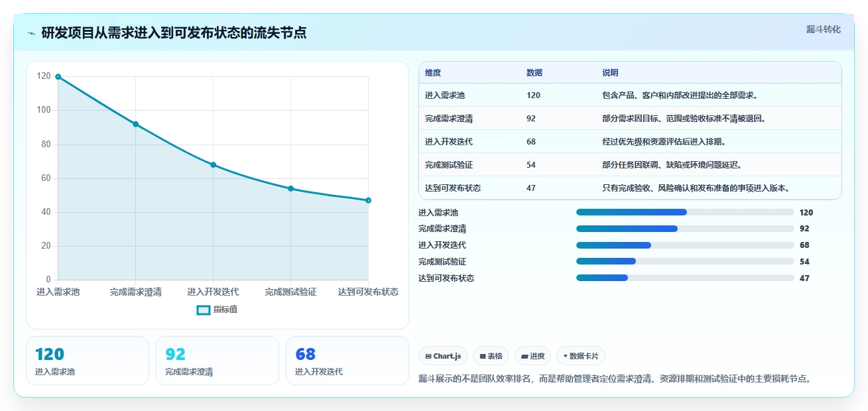This screenshot has width=868, height=411.
Task: Click the 表格 tag chip
Action: tap(491, 356)
